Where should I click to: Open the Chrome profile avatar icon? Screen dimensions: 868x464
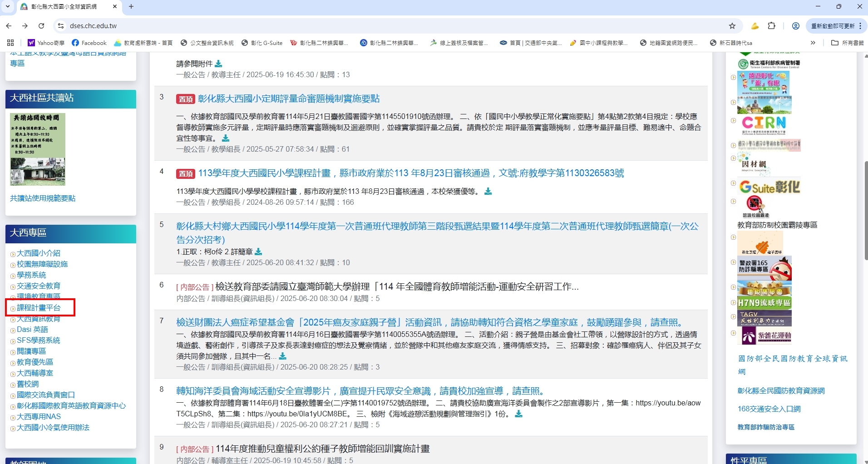(795, 26)
